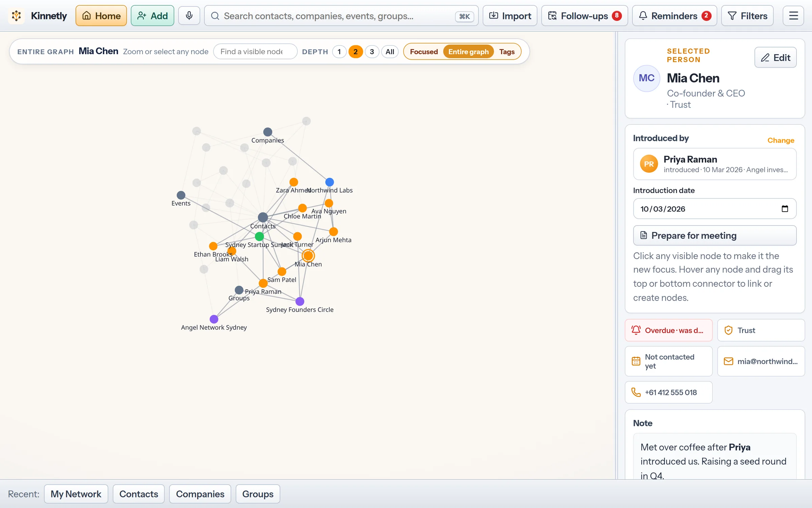This screenshot has height=508, width=812.
Task: Click the MC avatar circle
Action: (647, 78)
